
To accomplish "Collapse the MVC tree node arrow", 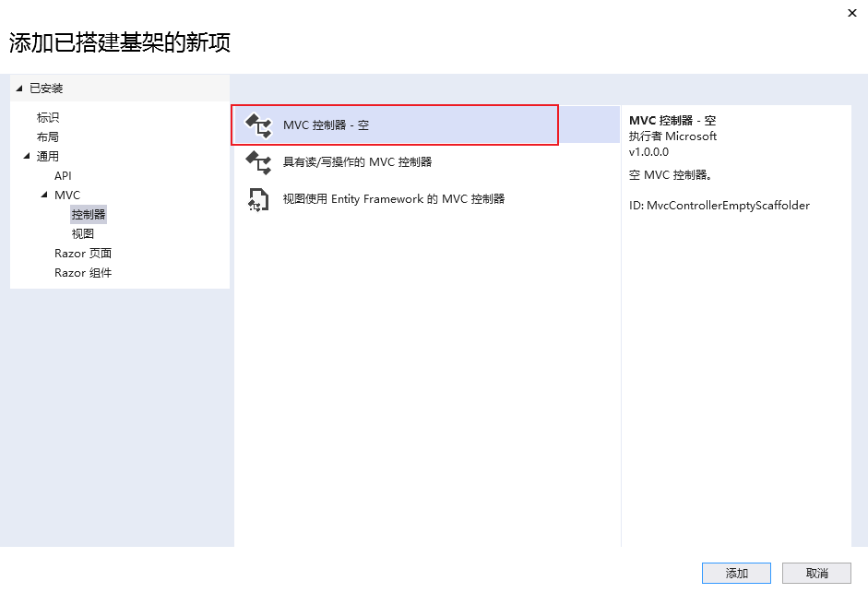I will tap(44, 195).
